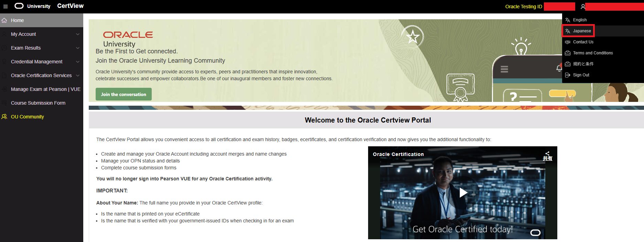Open Exam Results in sidebar

(x=42, y=48)
